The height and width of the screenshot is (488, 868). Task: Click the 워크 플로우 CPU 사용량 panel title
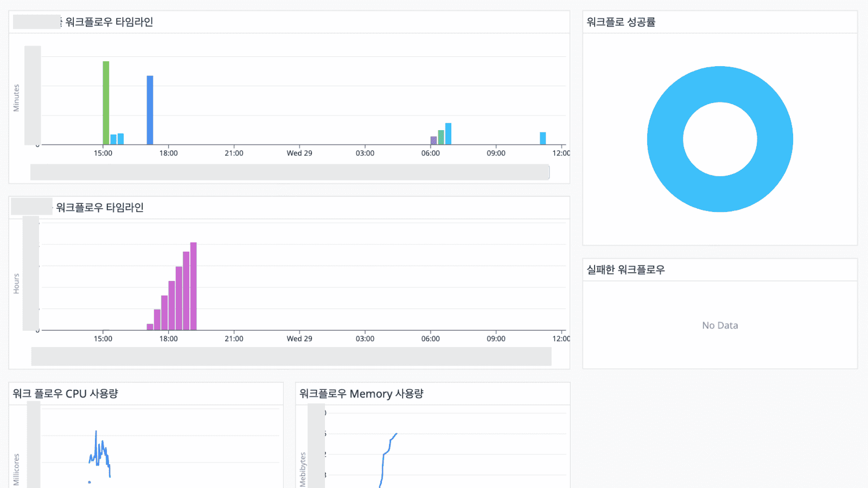click(x=65, y=394)
